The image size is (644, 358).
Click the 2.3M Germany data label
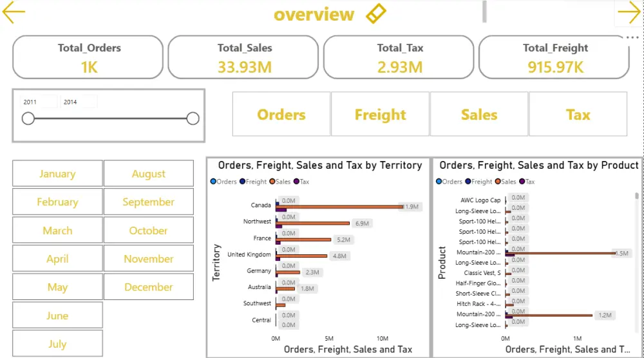pyautogui.click(x=312, y=272)
